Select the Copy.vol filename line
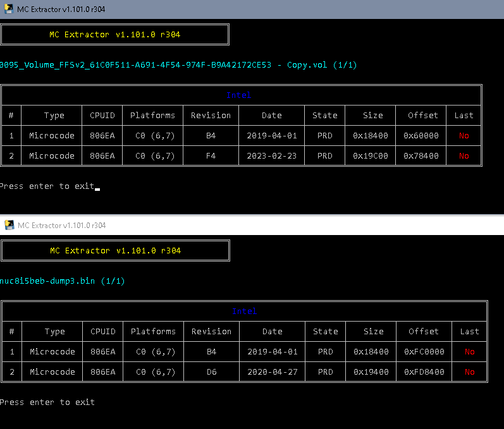This screenshot has height=429, width=504. point(178,65)
